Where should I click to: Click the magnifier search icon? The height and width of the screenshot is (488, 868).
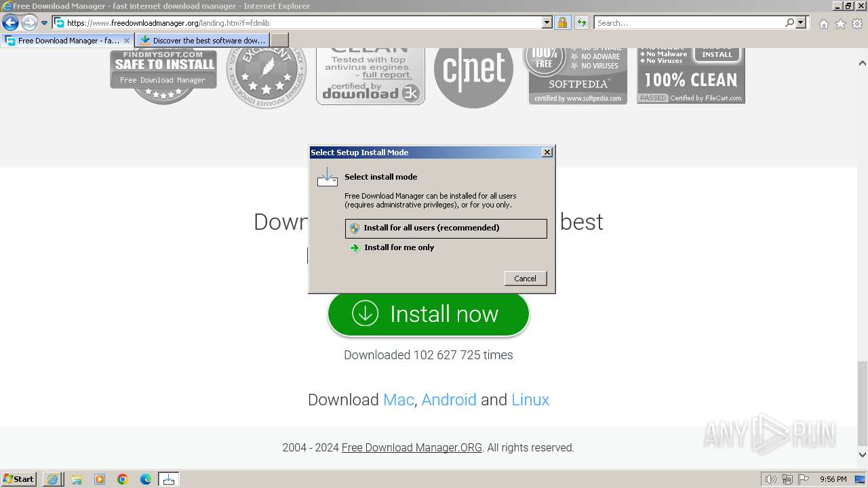pyautogui.click(x=789, y=23)
